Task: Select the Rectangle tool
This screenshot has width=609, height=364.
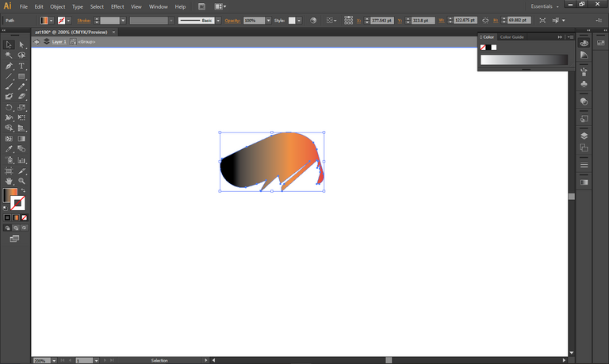Action: click(x=21, y=77)
